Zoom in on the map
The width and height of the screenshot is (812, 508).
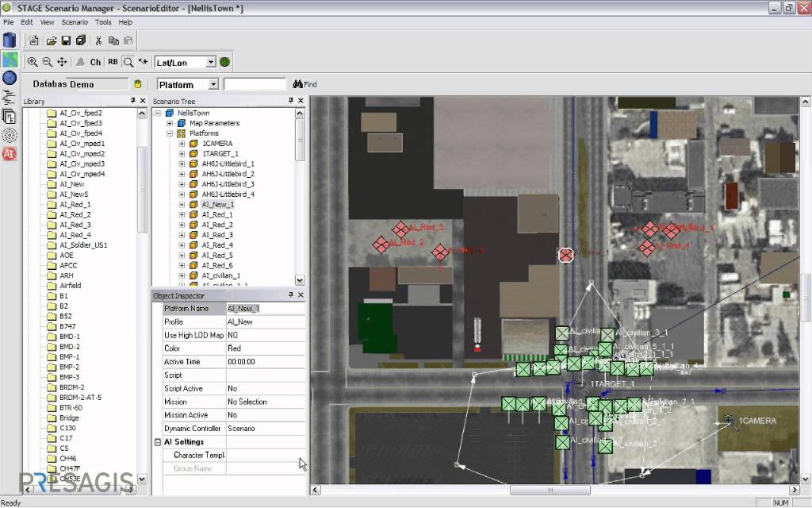click(33, 62)
